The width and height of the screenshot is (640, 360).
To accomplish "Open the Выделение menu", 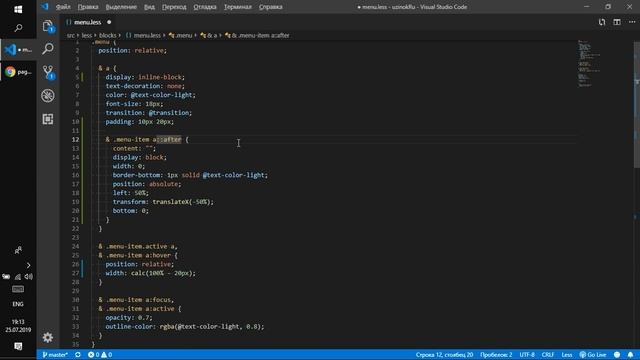I will tap(121, 7).
